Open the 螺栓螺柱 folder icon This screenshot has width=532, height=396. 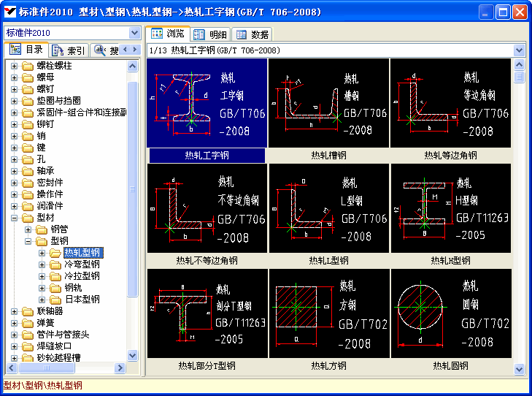pos(28,66)
